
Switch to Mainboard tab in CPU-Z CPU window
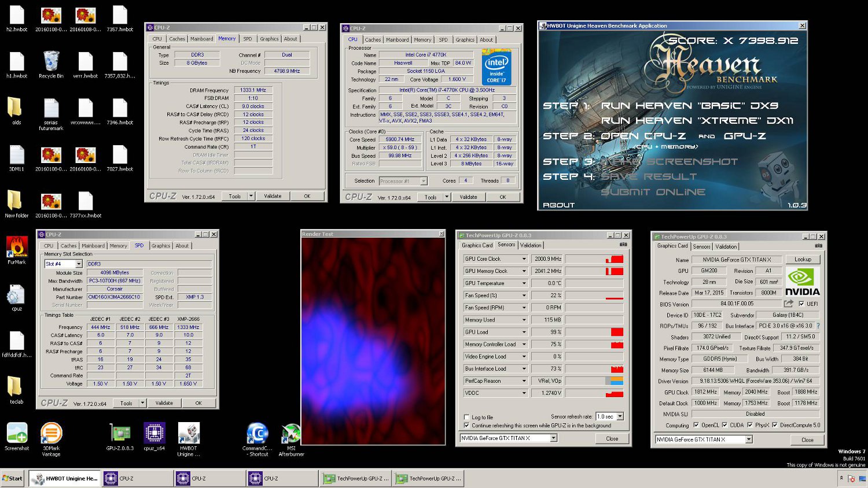(398, 40)
